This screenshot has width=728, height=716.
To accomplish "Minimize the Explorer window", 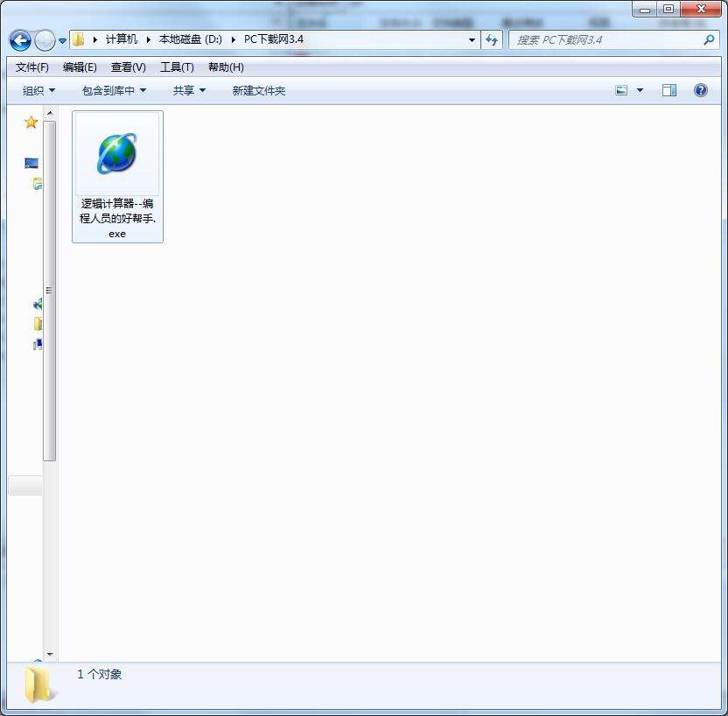I will tap(644, 10).
